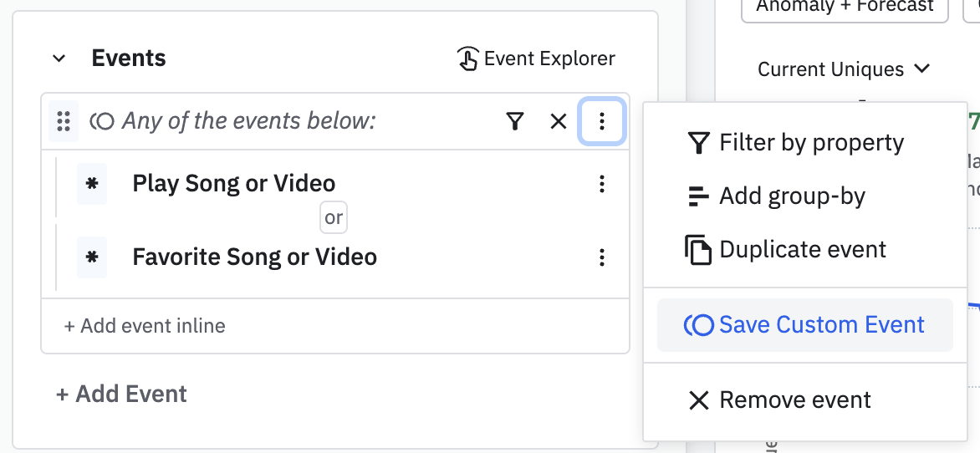Image resolution: width=980 pixels, height=453 pixels.
Task: Remove event group with the X icon
Action: point(559,122)
